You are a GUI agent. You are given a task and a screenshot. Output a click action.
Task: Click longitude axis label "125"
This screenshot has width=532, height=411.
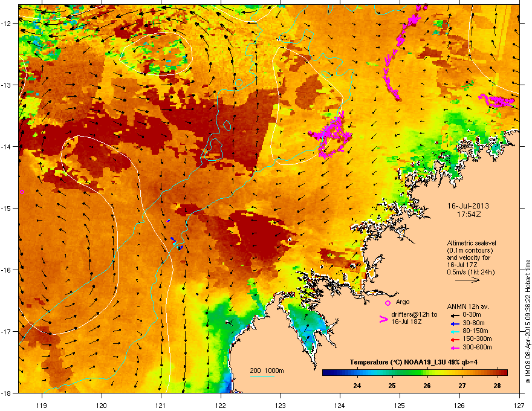pos(400,406)
